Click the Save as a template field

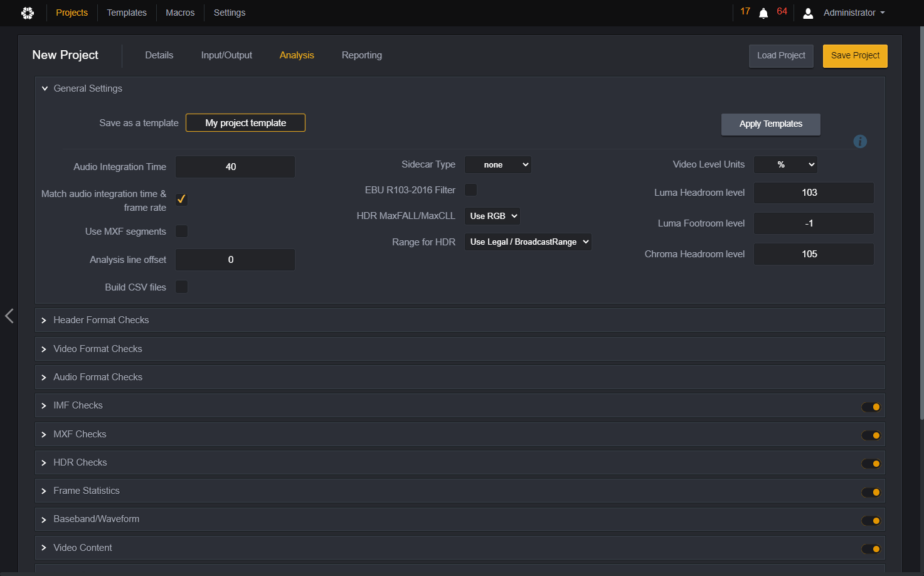tap(246, 123)
